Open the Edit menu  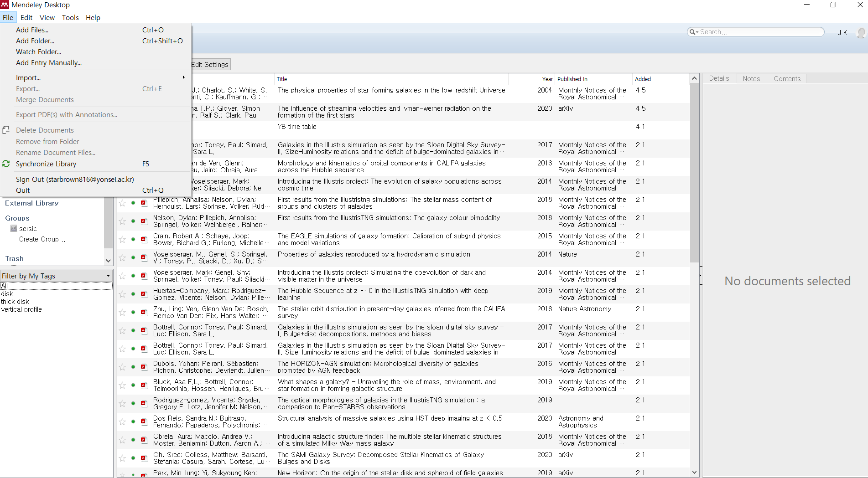26,17
